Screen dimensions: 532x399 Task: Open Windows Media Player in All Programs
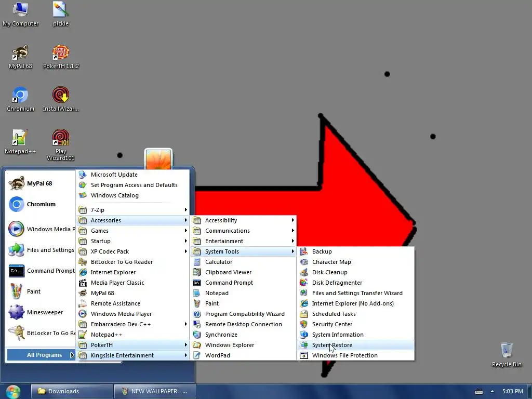[132, 314]
